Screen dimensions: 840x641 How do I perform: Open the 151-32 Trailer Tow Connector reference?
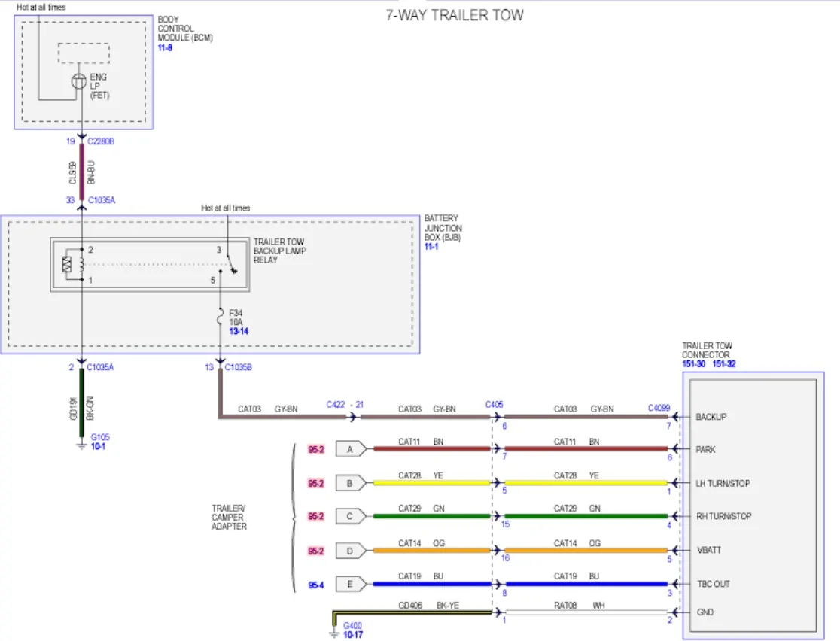724,364
